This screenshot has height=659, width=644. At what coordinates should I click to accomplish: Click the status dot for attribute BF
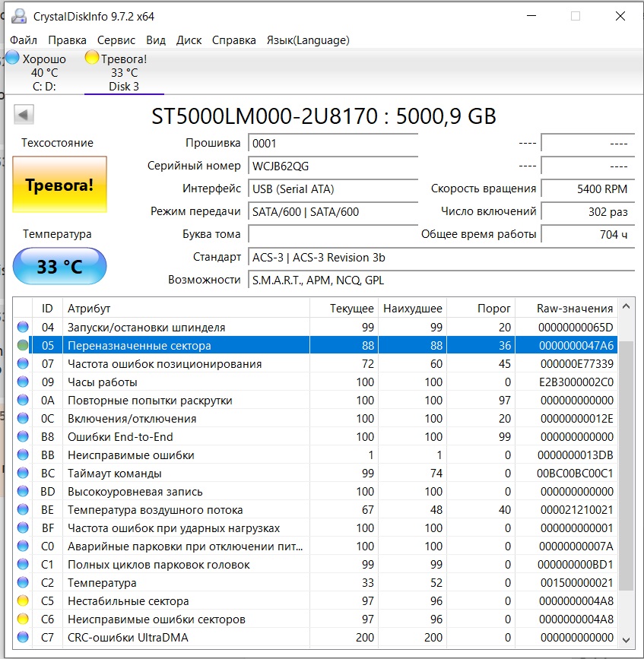click(23, 528)
